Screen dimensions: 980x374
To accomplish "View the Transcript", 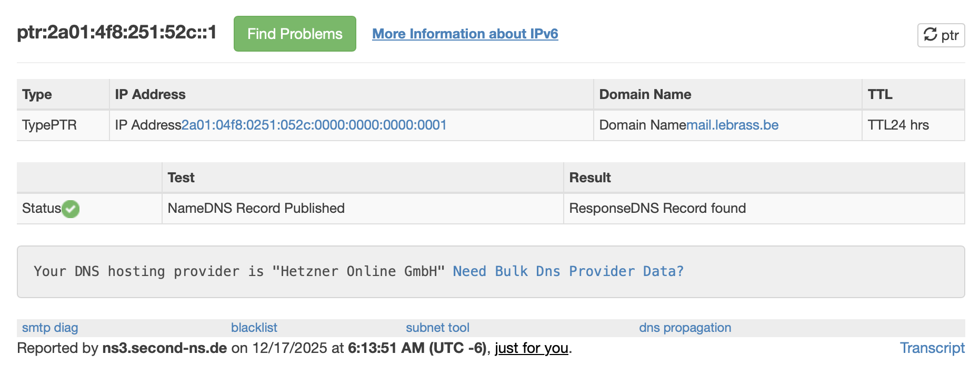I will [932, 348].
